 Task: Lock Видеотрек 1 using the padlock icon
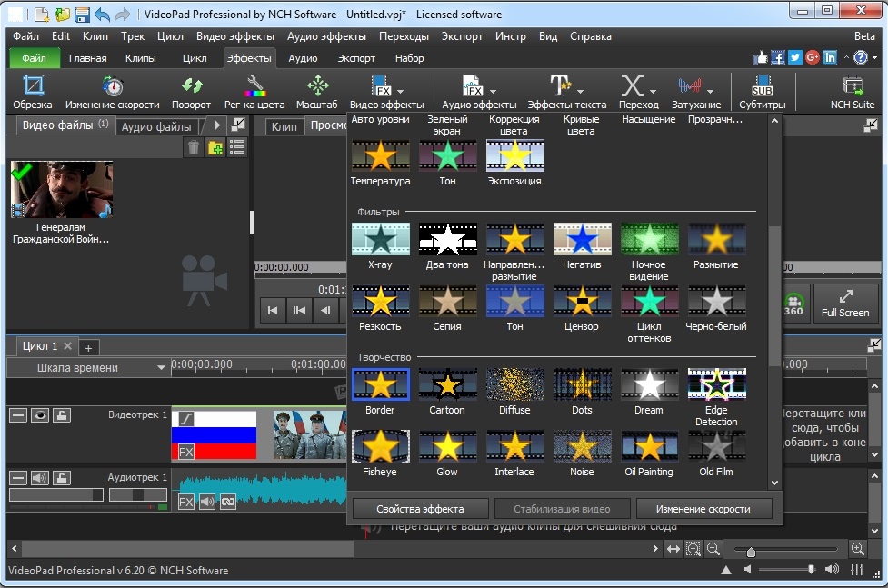[x=62, y=416]
